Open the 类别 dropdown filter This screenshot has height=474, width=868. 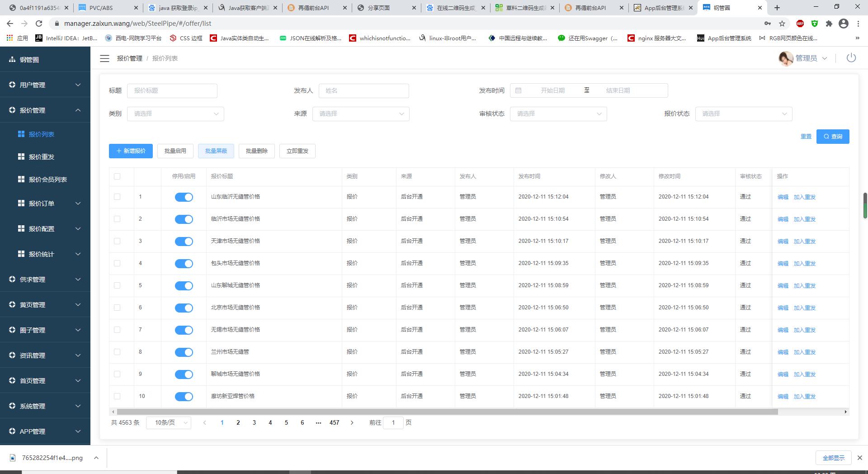(x=175, y=114)
